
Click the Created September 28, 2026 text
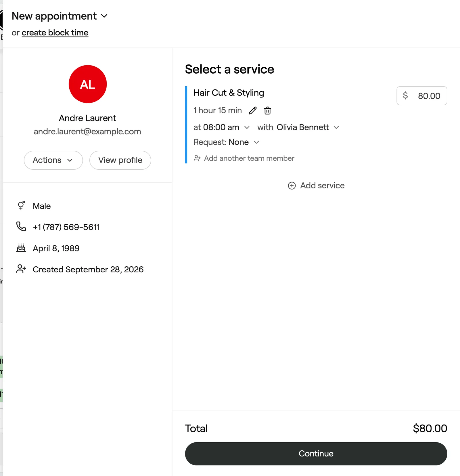[x=88, y=269]
